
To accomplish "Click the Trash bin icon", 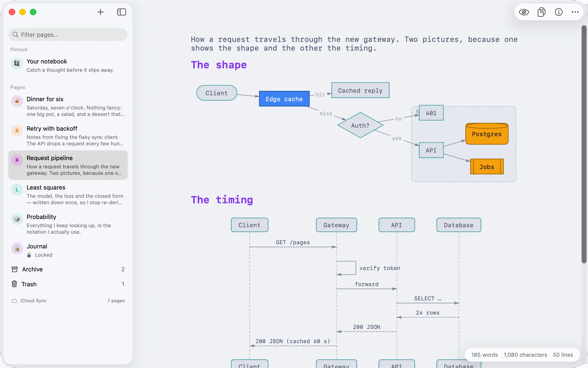I will [14, 284].
